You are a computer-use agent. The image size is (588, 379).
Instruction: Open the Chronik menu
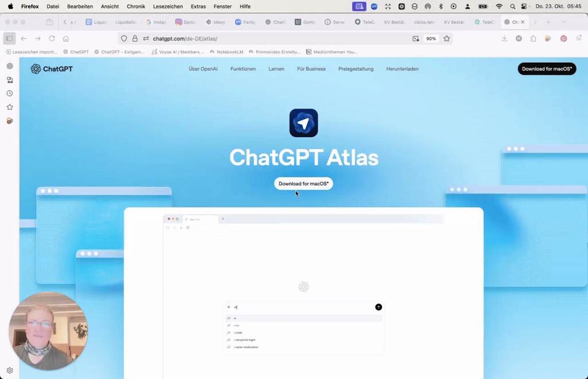[x=136, y=6]
